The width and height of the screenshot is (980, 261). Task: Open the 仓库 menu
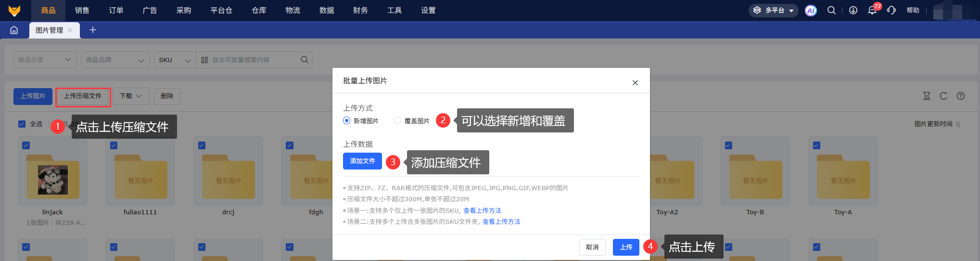(x=259, y=10)
